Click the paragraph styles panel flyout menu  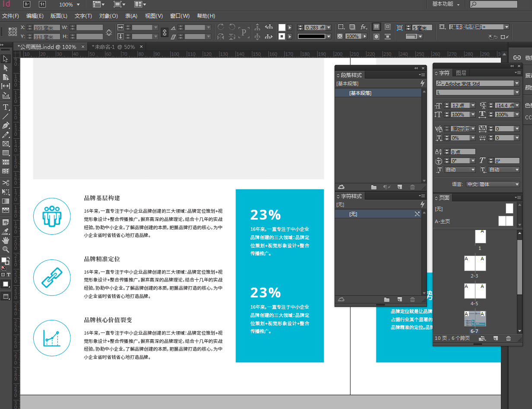pos(423,75)
